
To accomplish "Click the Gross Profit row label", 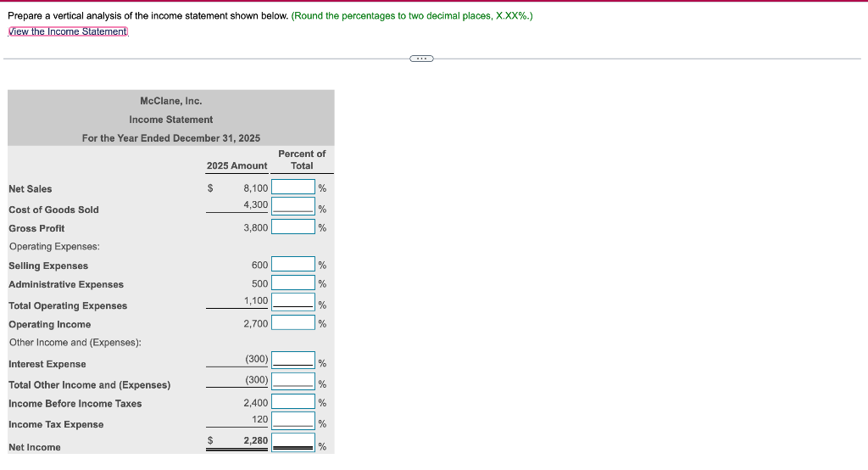I will [x=36, y=228].
